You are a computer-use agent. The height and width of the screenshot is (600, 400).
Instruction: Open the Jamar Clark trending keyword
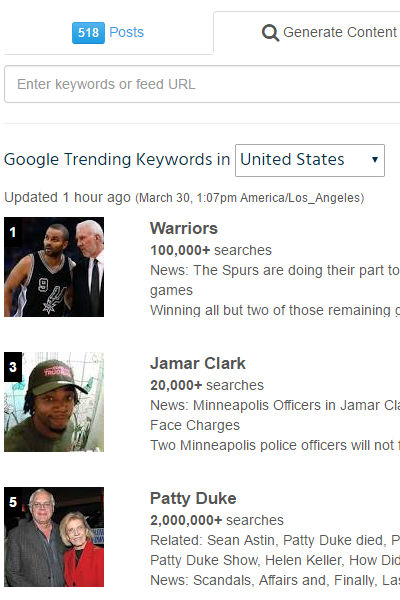click(198, 363)
